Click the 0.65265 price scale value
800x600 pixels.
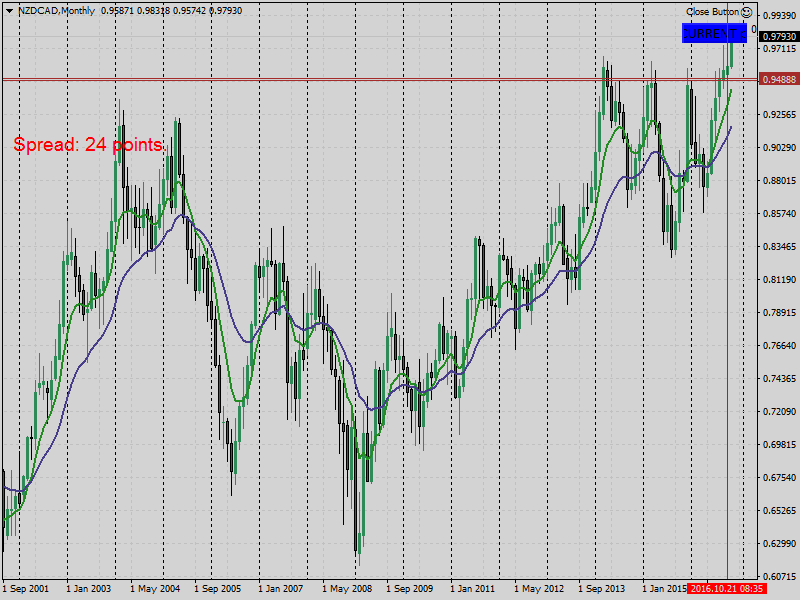[779, 511]
